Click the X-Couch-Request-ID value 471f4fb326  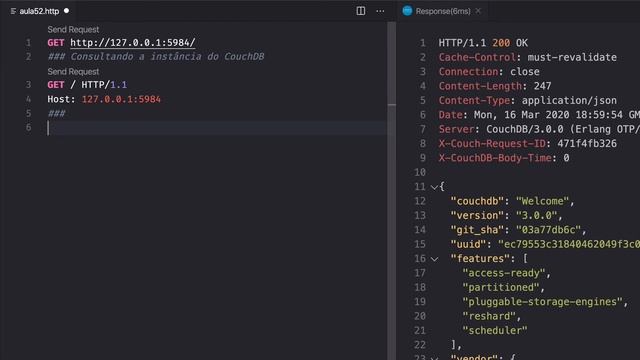coord(587,144)
